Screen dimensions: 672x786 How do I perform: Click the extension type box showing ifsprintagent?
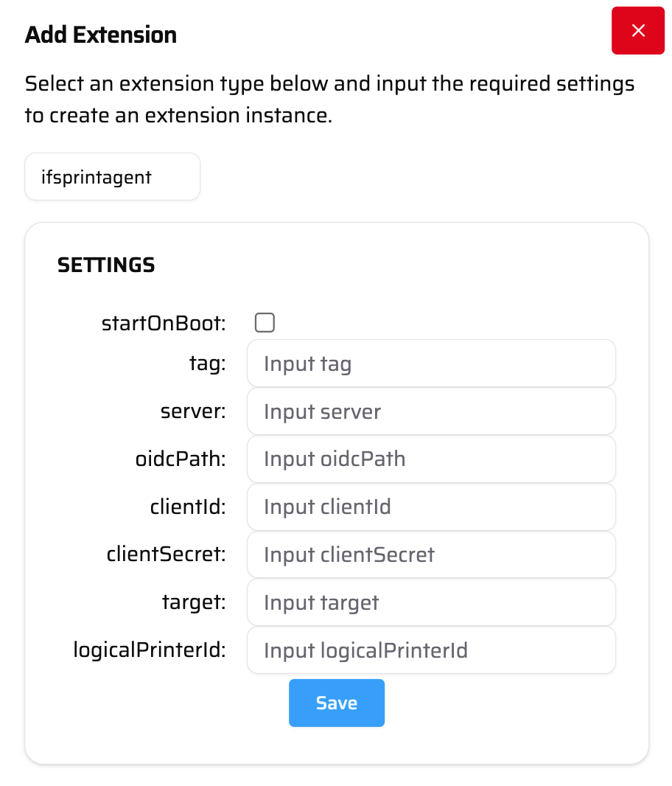[112, 176]
